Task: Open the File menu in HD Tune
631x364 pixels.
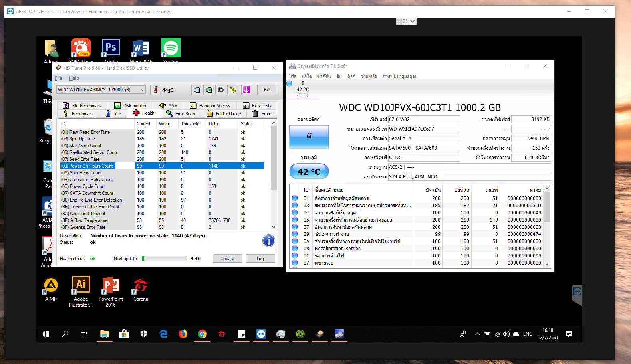Action: (58, 78)
